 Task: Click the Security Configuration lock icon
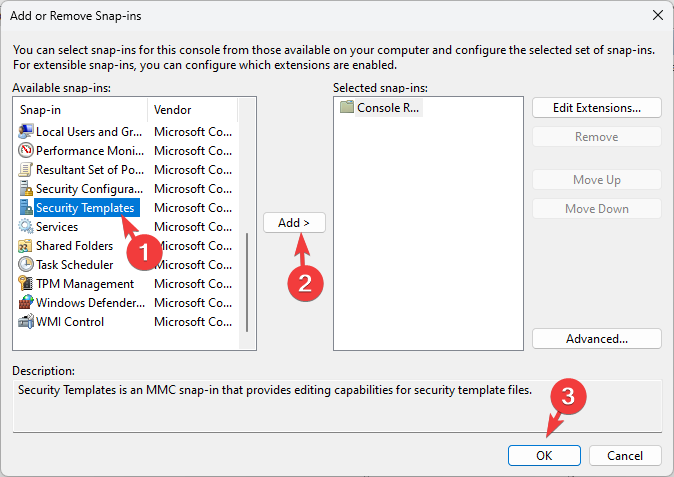point(26,188)
